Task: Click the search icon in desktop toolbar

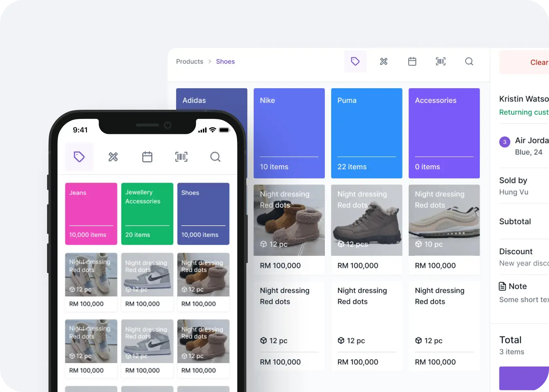Action: 469,61
